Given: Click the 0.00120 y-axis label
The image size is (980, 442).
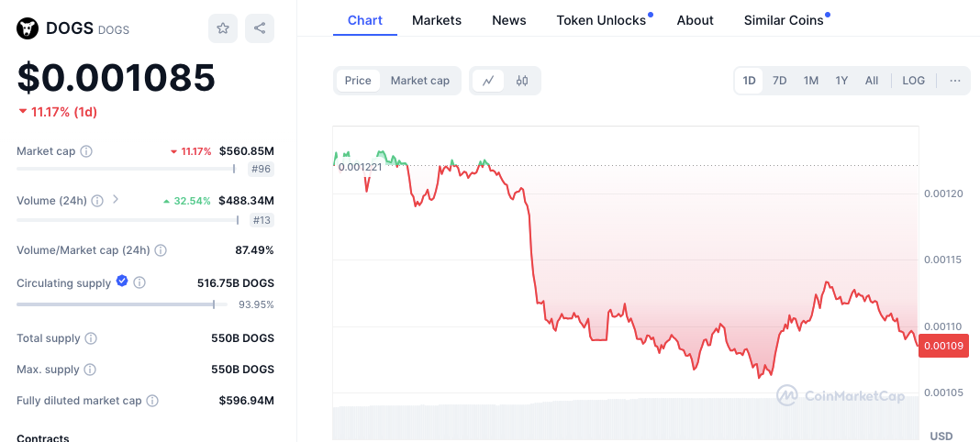Looking at the screenshot, I should [x=942, y=193].
